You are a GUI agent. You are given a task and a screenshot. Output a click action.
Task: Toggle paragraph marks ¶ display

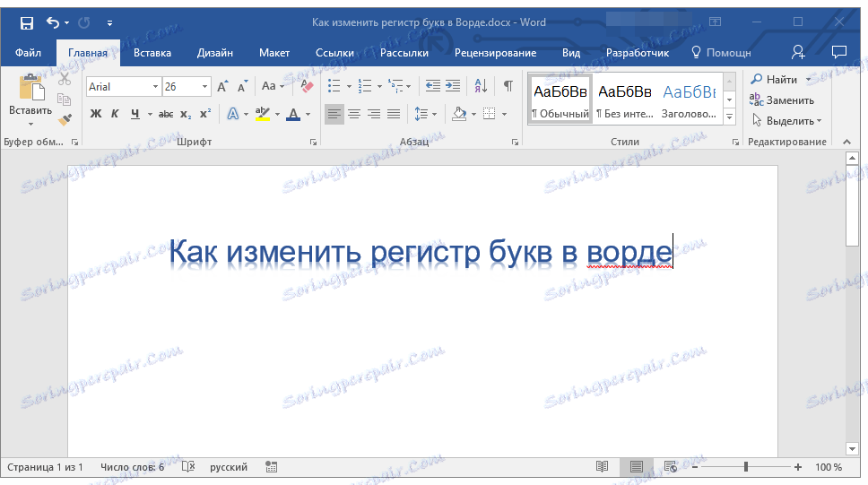[x=508, y=86]
